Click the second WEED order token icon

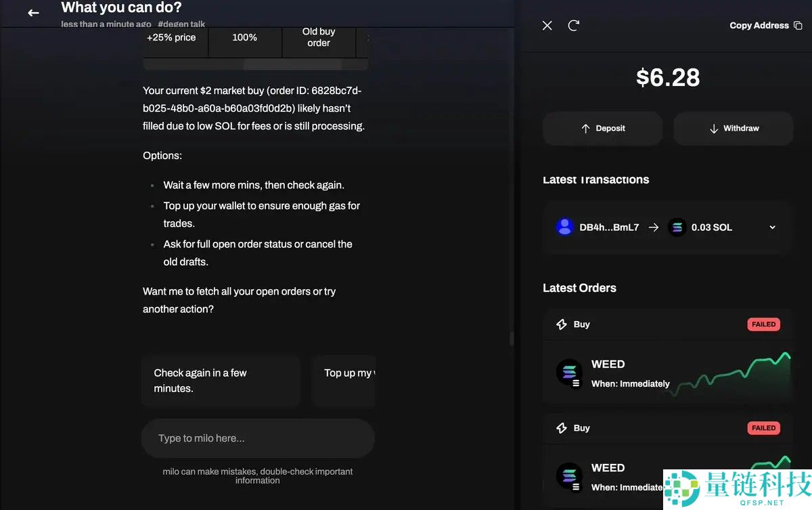click(569, 476)
